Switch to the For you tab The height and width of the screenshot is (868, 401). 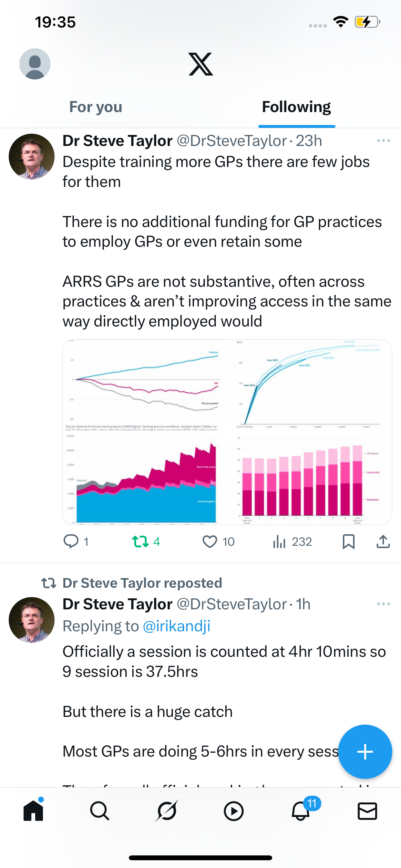[x=96, y=107]
